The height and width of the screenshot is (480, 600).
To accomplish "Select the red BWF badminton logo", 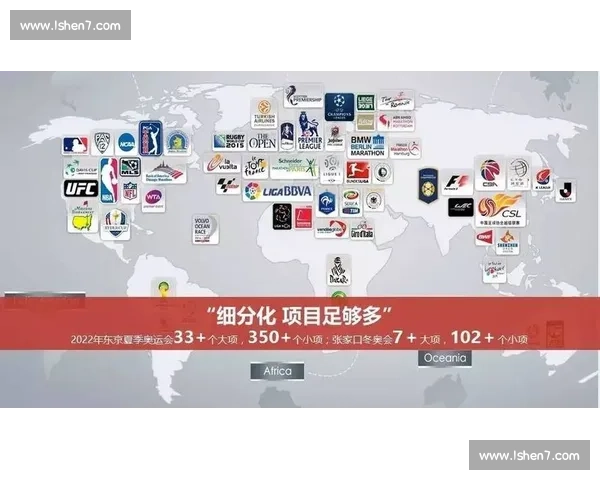I will (x=484, y=237).
